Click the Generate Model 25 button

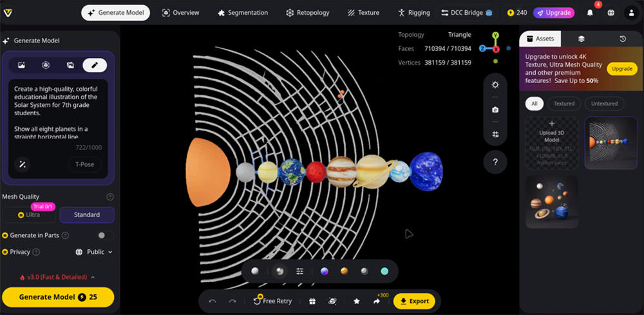[58, 297]
